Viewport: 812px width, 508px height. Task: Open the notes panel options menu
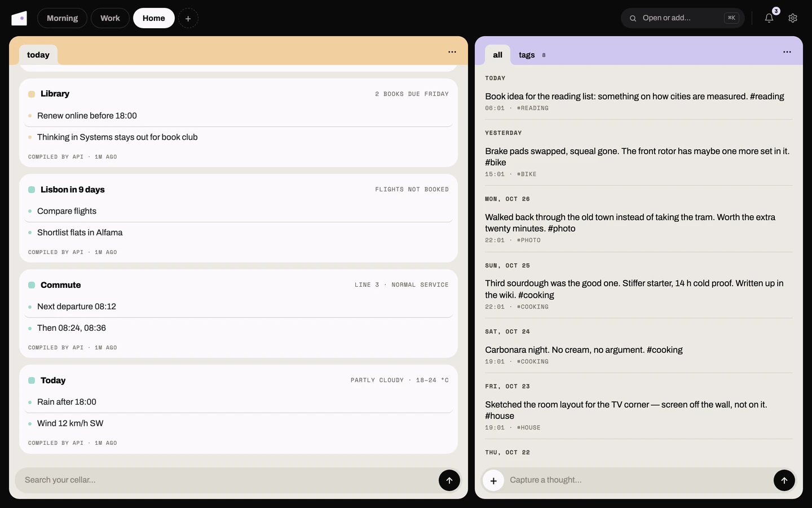click(x=787, y=52)
